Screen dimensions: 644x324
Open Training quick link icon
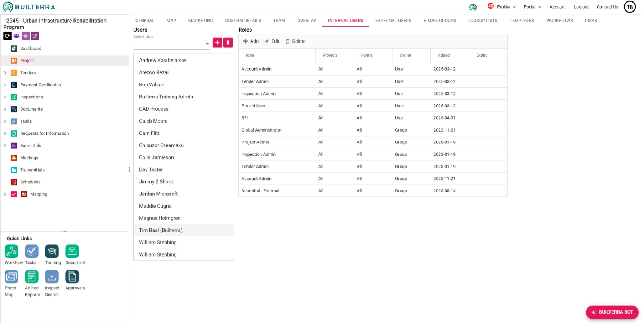(x=52, y=251)
